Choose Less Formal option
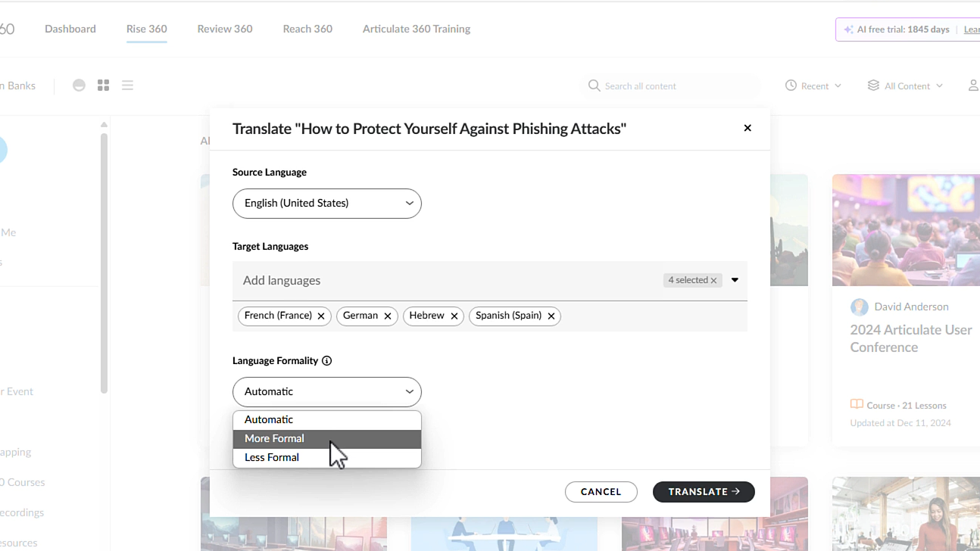Image resolution: width=980 pixels, height=551 pixels. coord(272,458)
